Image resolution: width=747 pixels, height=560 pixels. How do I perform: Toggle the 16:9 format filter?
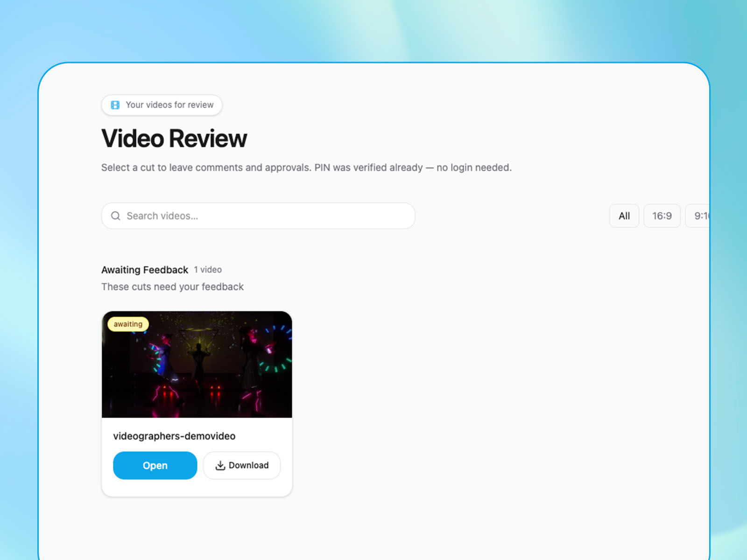[662, 216]
